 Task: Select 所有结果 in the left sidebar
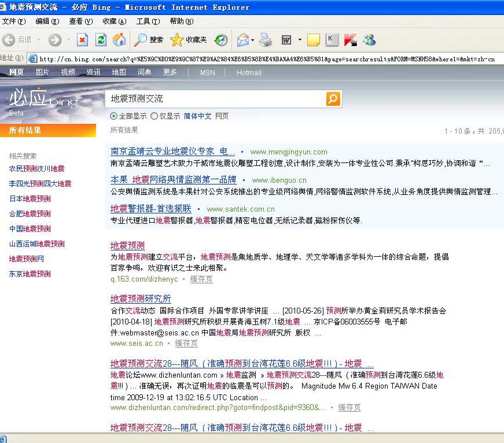48,130
